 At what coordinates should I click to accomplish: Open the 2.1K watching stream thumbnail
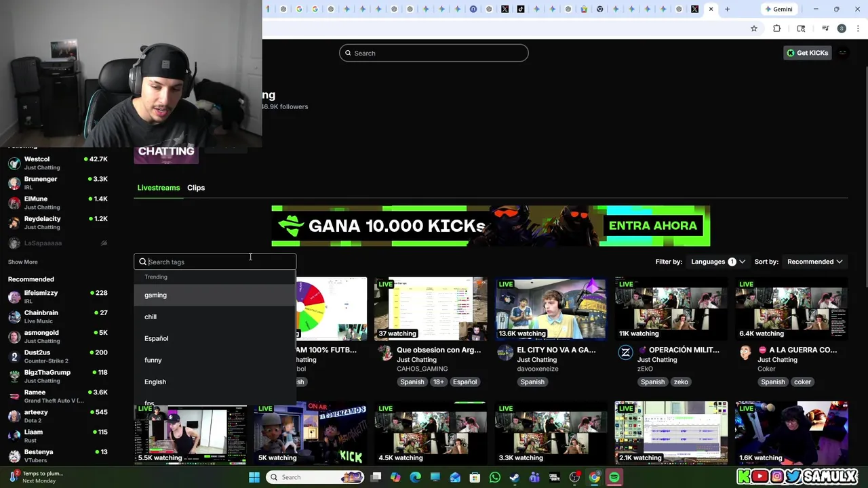[671, 432]
